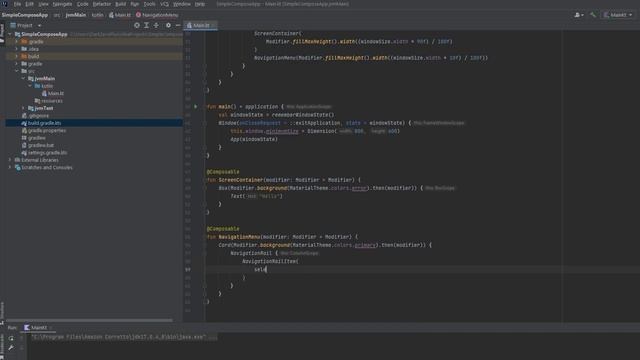Click src in the breadcrumb bar
The image size is (640, 360).
[x=57, y=15]
